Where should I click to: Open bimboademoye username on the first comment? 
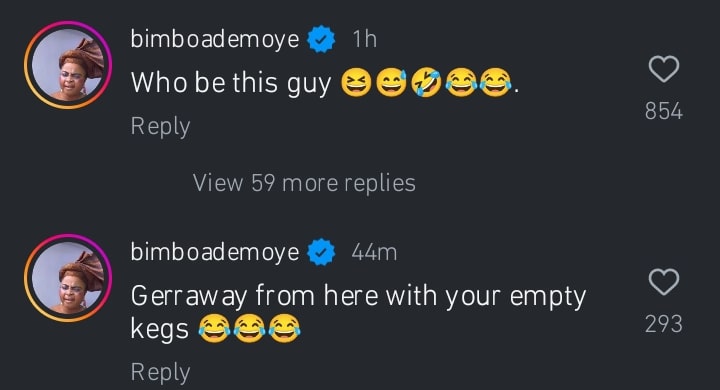click(215, 39)
